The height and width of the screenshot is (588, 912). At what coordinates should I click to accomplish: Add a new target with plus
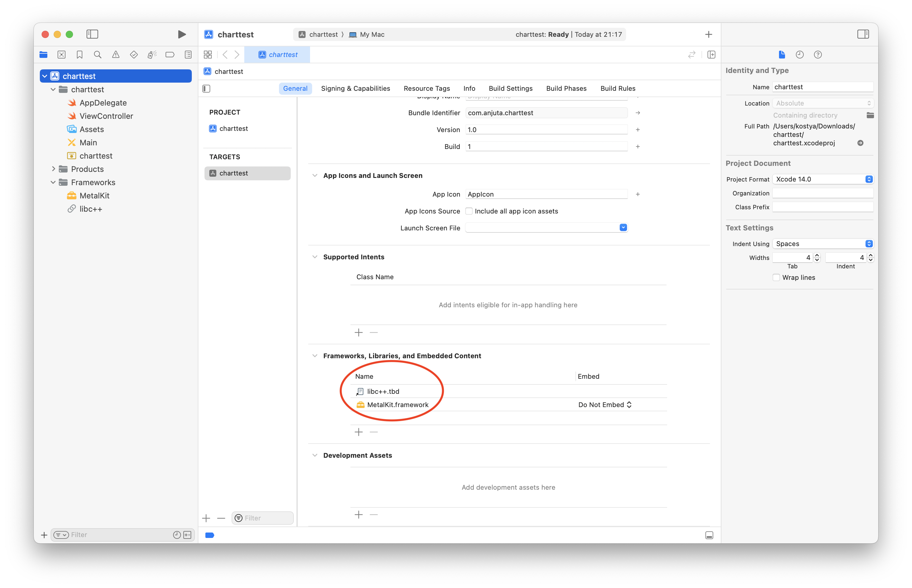[206, 518]
